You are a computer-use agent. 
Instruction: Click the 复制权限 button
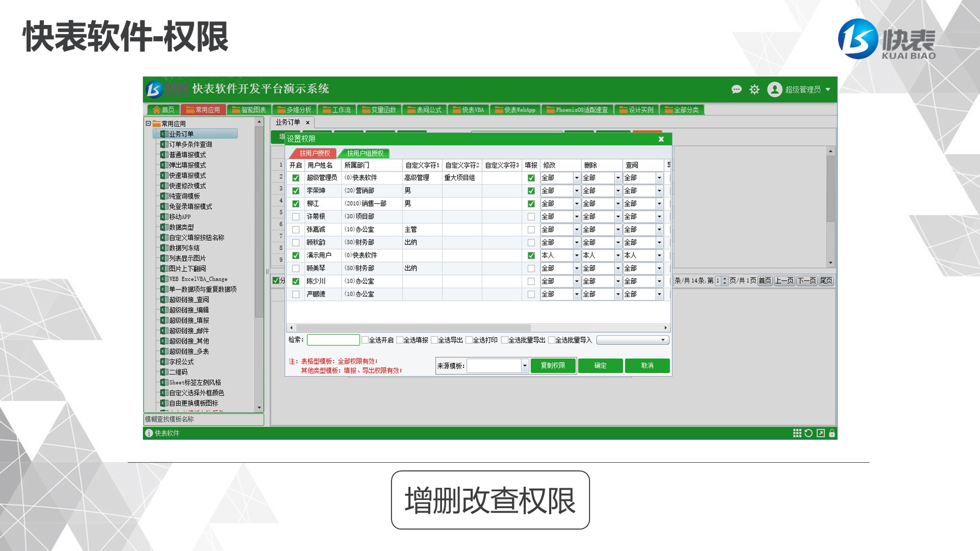553,366
